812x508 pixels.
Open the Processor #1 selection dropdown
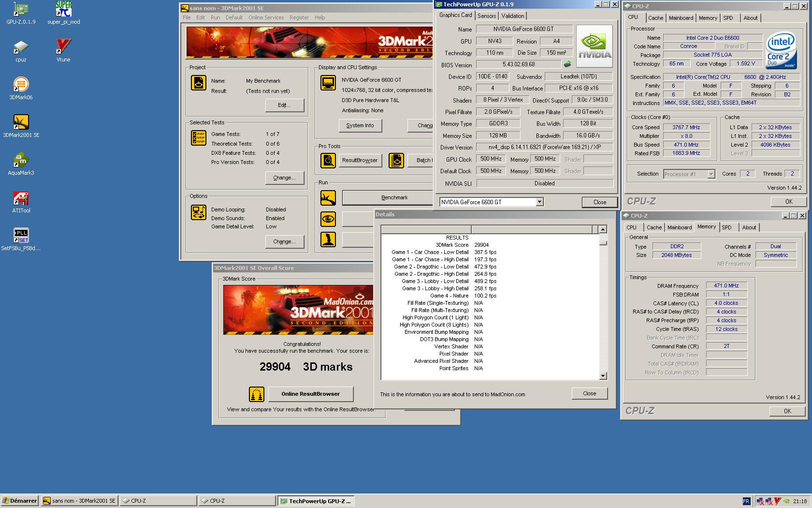pos(711,174)
